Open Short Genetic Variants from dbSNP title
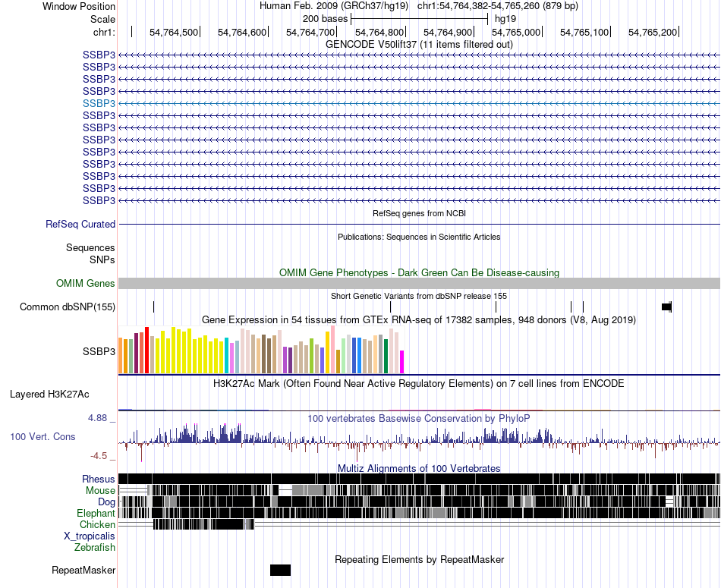Viewport: 721px width, 588px height. coord(419,296)
